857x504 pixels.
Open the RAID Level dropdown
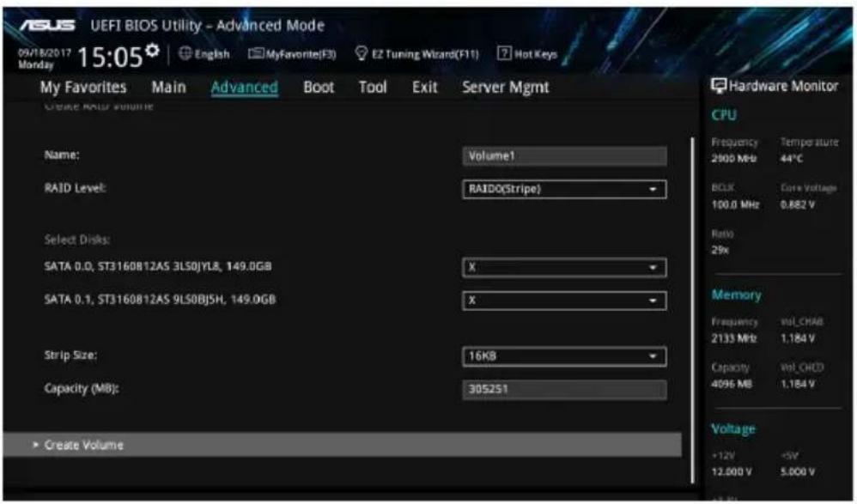pos(564,189)
